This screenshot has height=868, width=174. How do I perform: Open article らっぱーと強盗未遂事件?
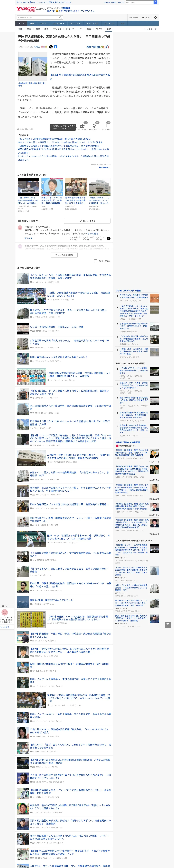pos(56,327)
